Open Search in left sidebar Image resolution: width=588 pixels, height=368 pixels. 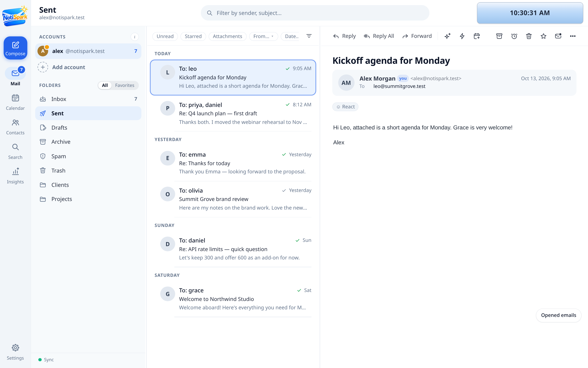point(15,151)
